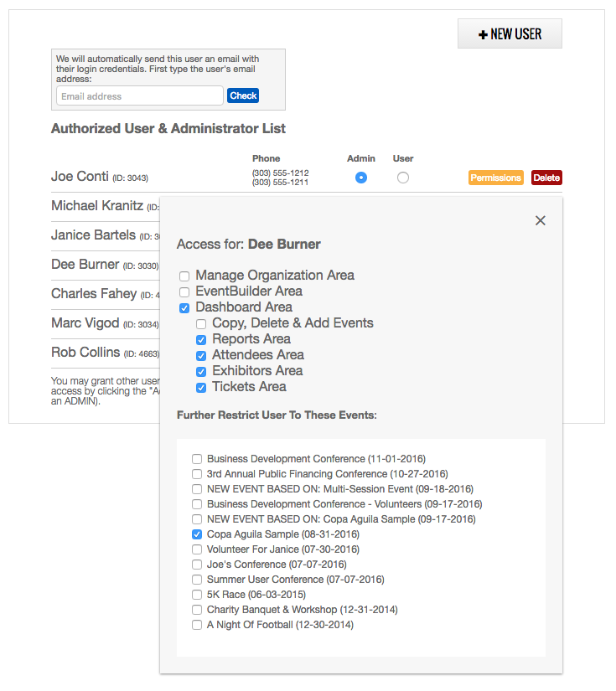The width and height of the screenshot is (616, 691).
Task: Untick the Tickets Area checkbox
Action: click(201, 387)
